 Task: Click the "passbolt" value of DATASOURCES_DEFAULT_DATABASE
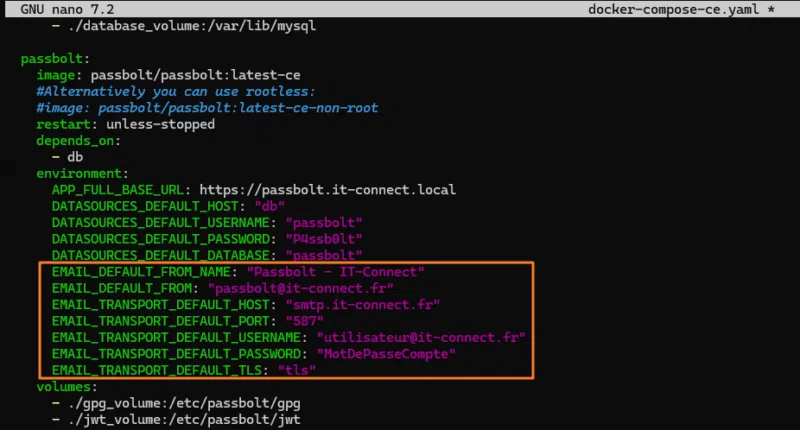coord(324,255)
